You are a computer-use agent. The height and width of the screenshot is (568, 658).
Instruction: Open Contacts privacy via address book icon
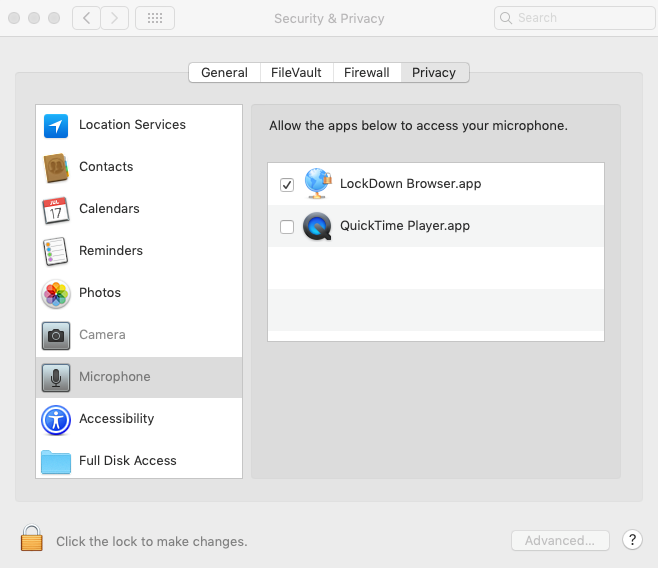point(56,168)
